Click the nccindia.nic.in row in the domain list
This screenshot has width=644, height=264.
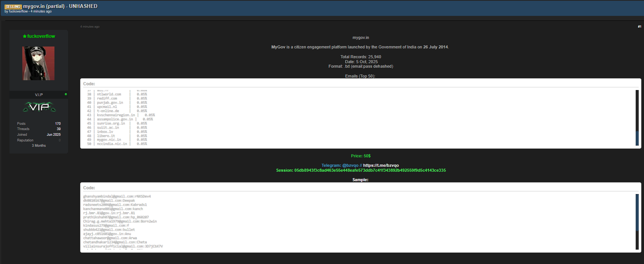(117, 144)
